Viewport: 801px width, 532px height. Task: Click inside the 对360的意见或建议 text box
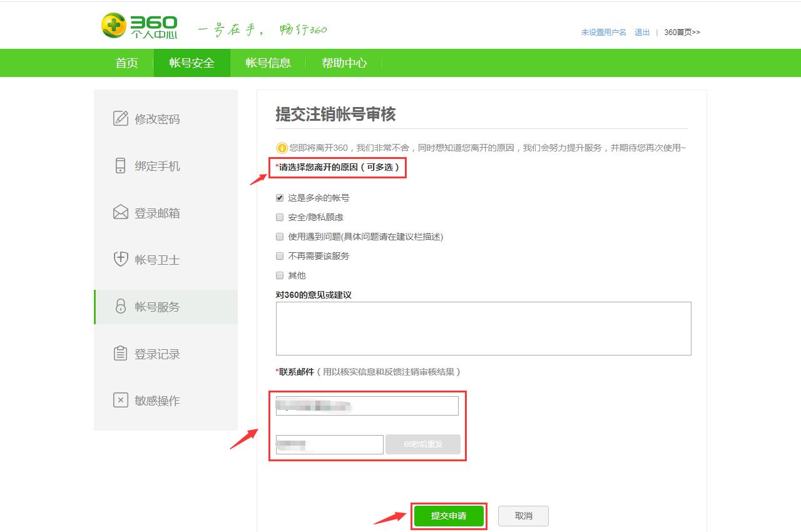[482, 327]
